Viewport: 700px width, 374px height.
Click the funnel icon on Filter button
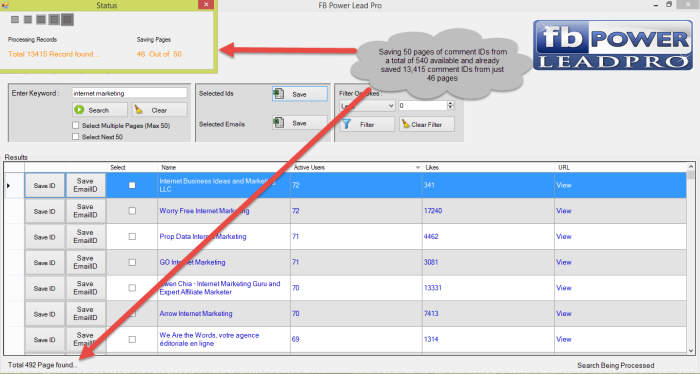(x=347, y=124)
